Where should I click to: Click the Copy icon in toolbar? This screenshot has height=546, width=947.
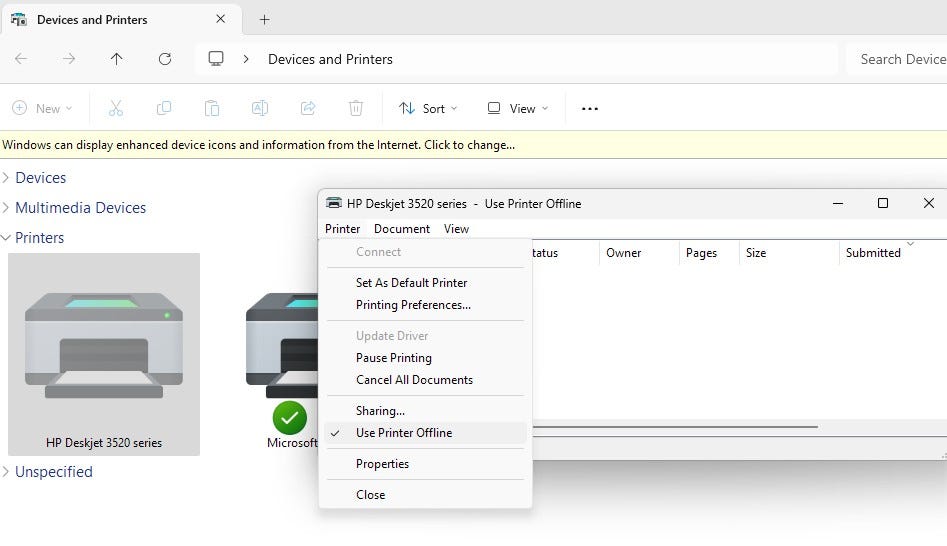coord(164,108)
